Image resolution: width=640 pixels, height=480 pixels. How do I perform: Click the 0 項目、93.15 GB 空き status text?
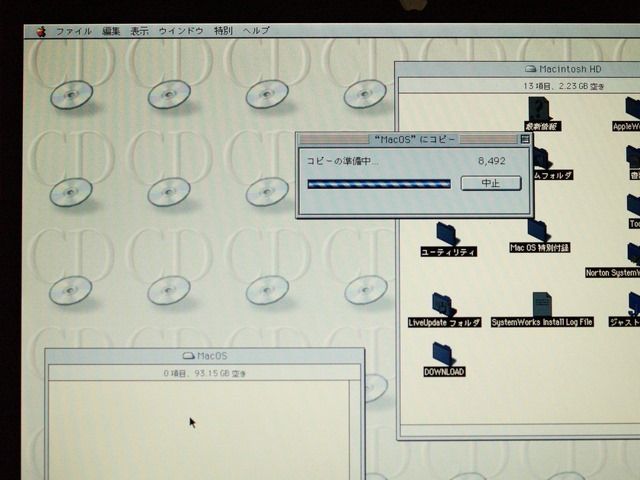click(x=204, y=373)
